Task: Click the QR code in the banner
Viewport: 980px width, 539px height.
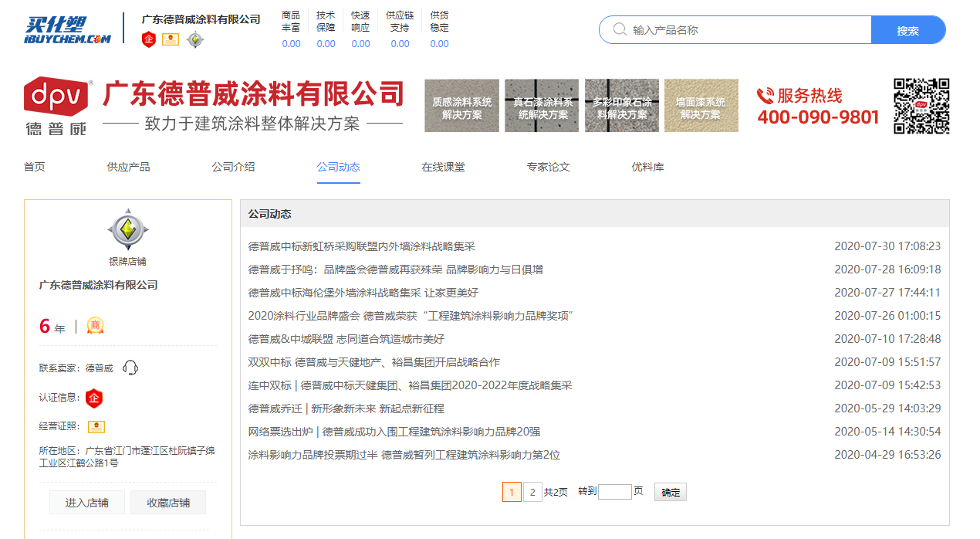Action: click(921, 106)
